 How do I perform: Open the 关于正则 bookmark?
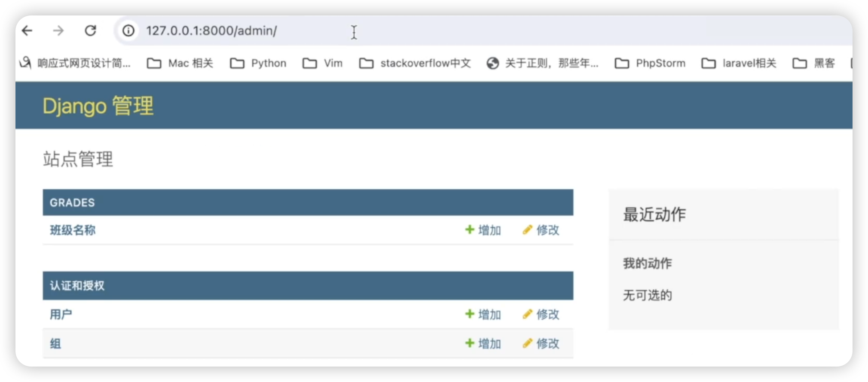pyautogui.click(x=543, y=64)
